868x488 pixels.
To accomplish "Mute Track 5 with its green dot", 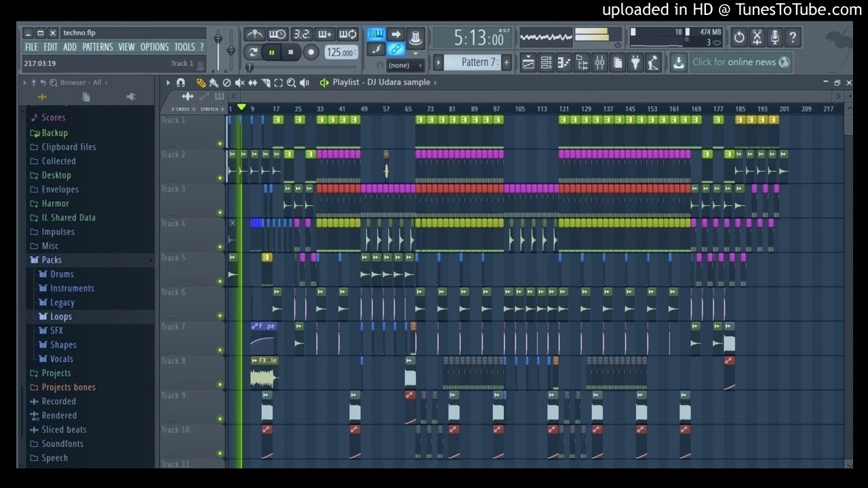I will point(220,281).
